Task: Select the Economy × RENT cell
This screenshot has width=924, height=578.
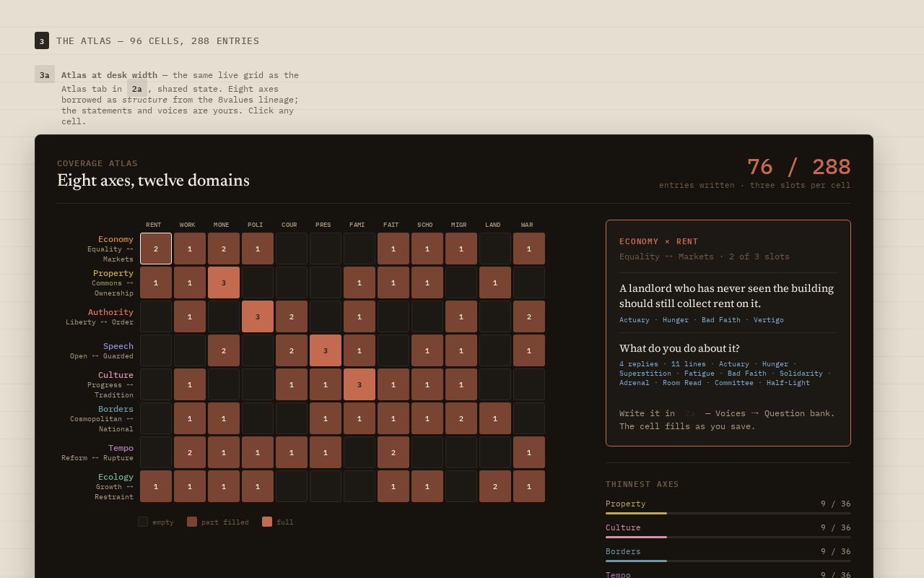Action: point(156,249)
